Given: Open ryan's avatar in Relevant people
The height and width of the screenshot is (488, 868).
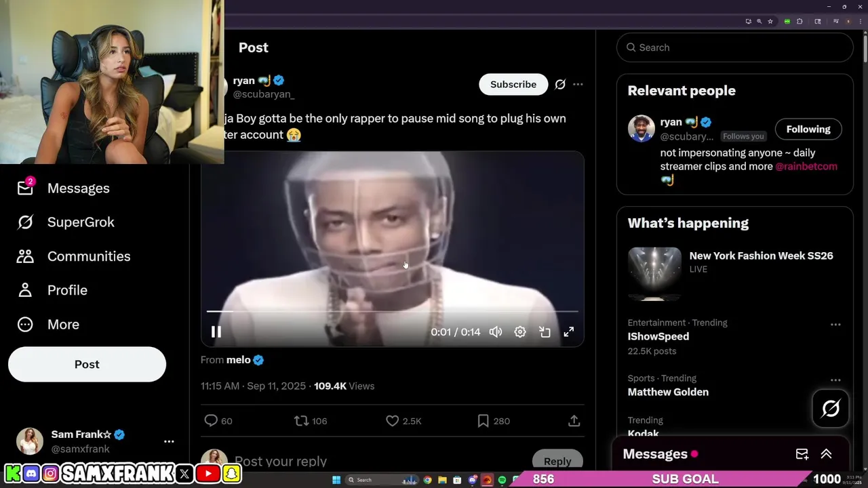Looking at the screenshot, I should (x=641, y=129).
